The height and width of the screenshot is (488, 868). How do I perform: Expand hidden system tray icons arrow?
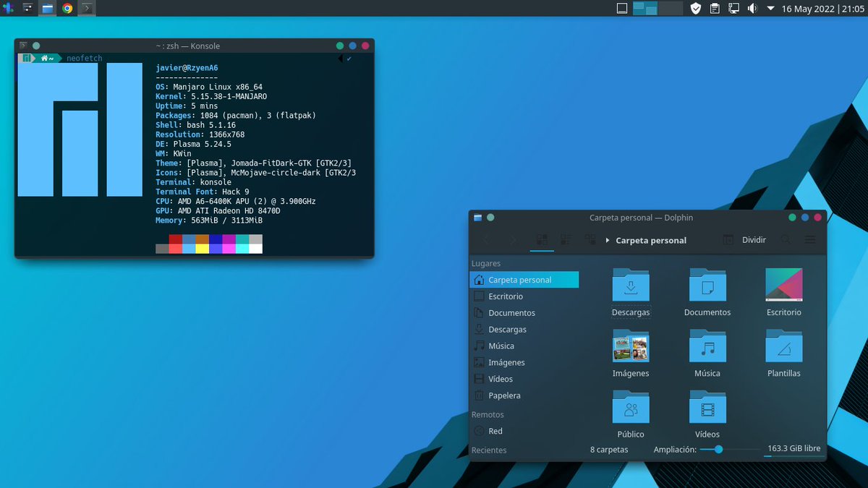pos(770,9)
